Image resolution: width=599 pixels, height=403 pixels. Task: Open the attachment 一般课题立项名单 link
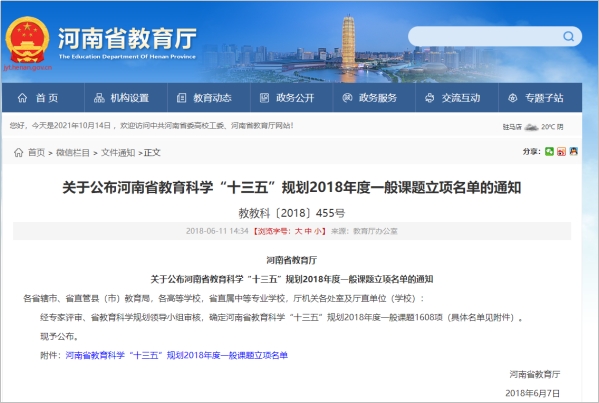[x=176, y=355]
